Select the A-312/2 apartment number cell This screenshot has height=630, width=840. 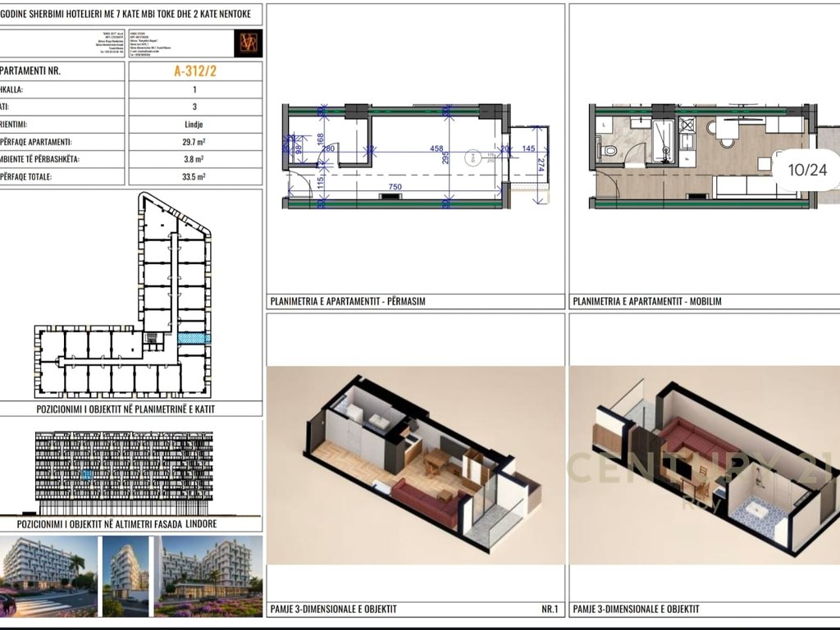pos(195,71)
